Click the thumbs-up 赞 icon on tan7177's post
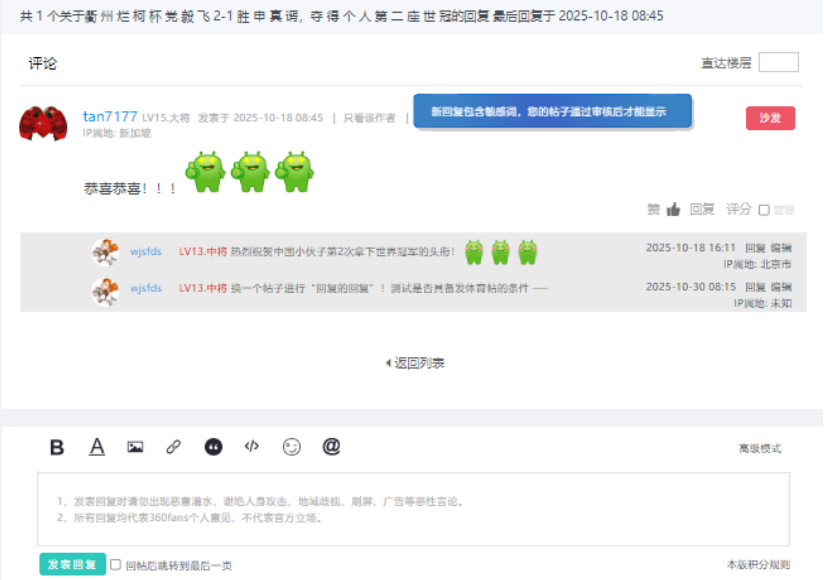Screen dimensions: 824x580 pyautogui.click(x=673, y=210)
